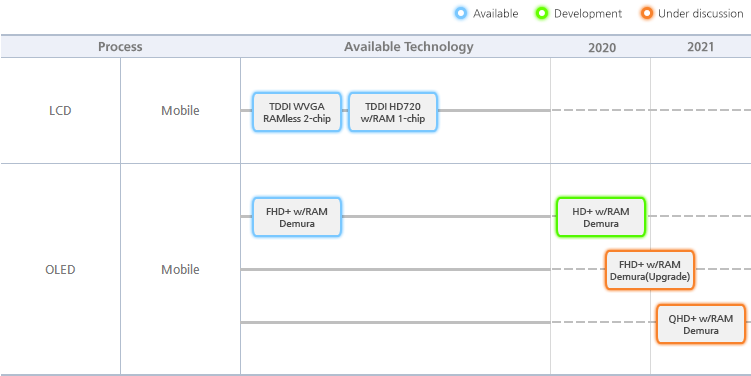Select the TDDI HD720 w/RAM 1-chip box

tap(393, 112)
